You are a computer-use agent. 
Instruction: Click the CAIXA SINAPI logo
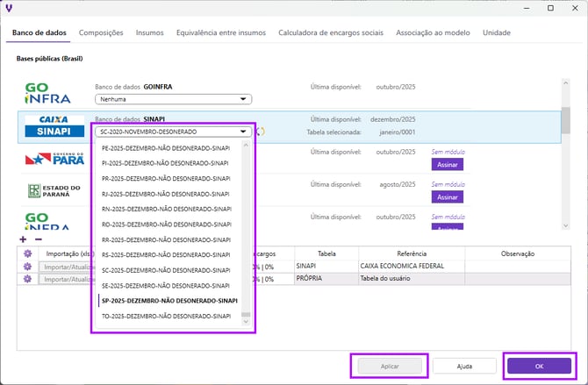click(54, 125)
